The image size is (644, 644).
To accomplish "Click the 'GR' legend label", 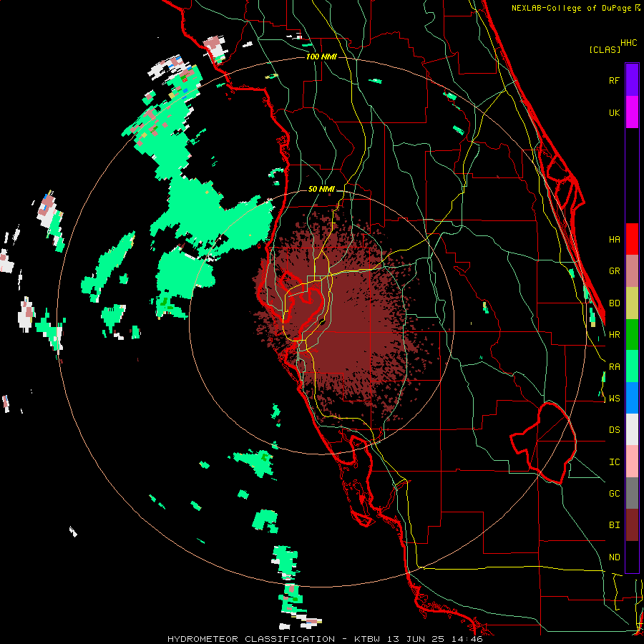I will [614, 271].
